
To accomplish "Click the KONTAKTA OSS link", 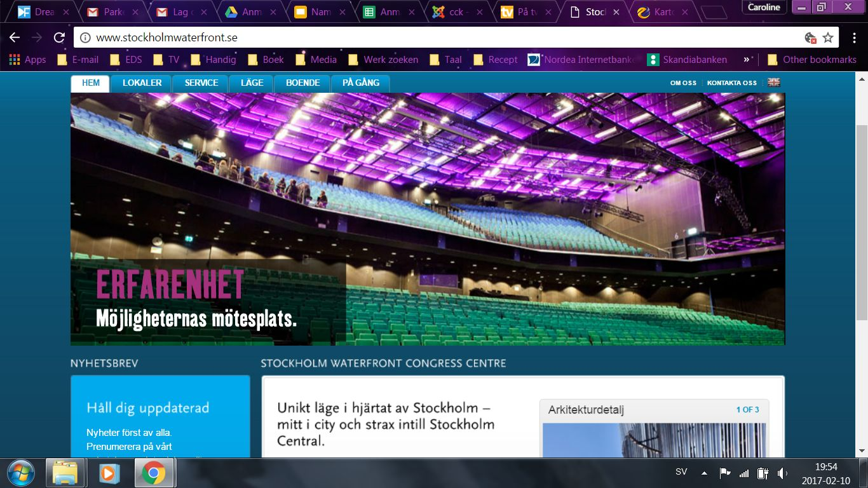I will point(732,83).
